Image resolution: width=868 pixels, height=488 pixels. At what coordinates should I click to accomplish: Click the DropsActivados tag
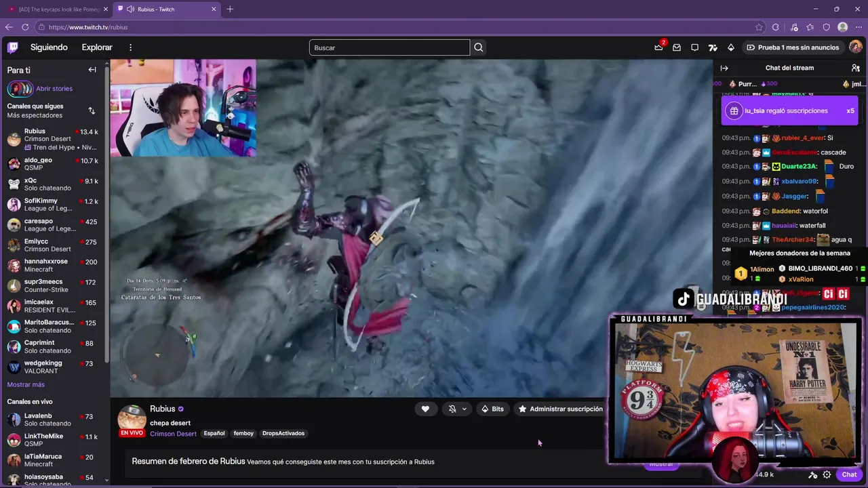coord(283,433)
